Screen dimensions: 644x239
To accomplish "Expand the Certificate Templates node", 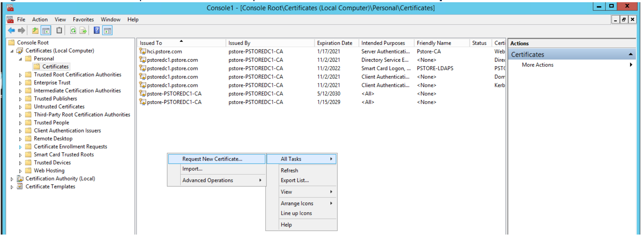I will 12,187.
